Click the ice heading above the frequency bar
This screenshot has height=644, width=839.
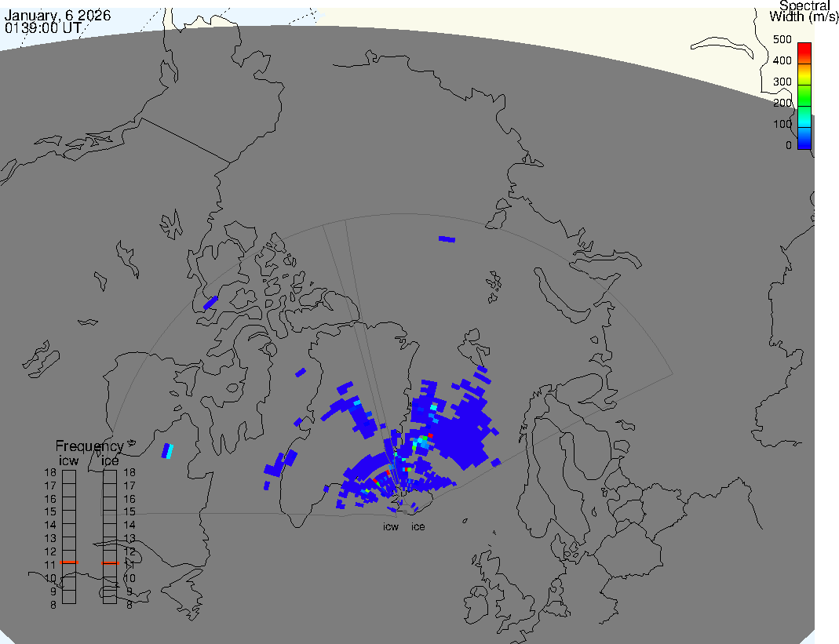click(110, 460)
